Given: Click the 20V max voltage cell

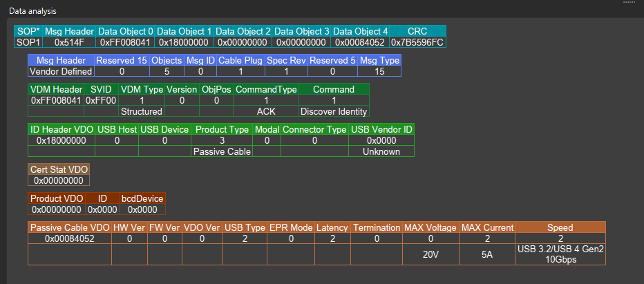Looking at the screenshot, I should 430,254.
